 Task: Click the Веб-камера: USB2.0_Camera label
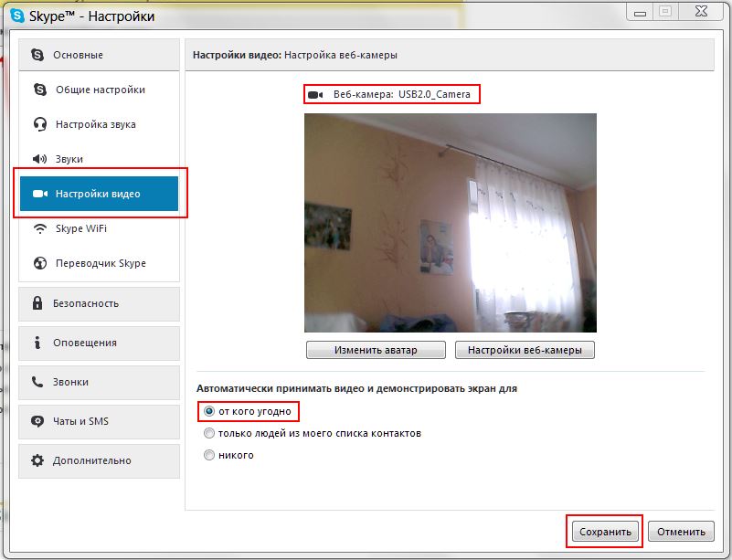(x=401, y=94)
